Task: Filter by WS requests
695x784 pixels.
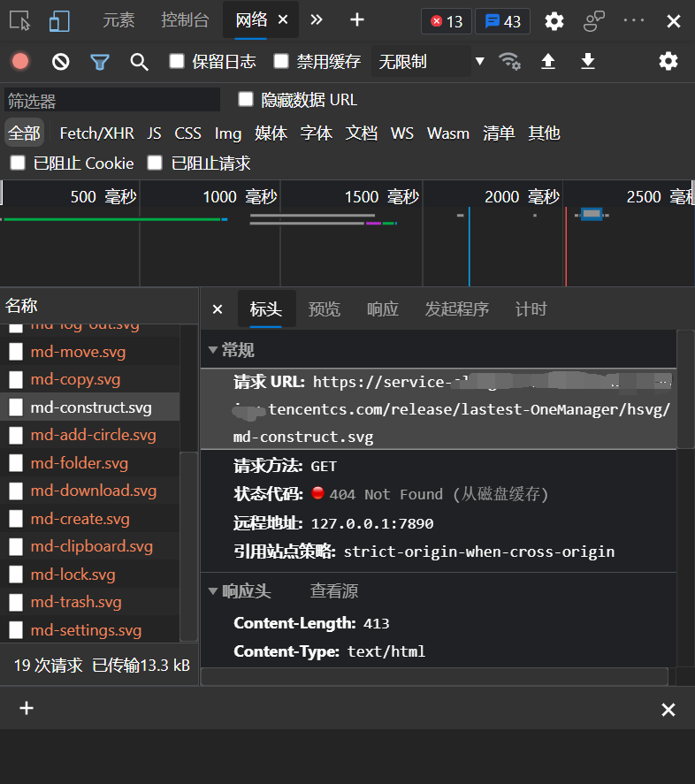Action: [402, 133]
